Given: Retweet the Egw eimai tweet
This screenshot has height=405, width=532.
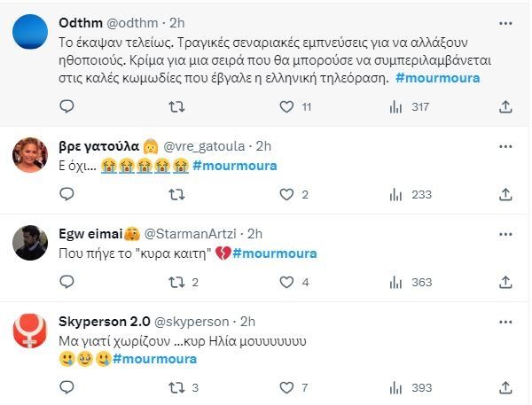Looking at the screenshot, I should 176,282.
